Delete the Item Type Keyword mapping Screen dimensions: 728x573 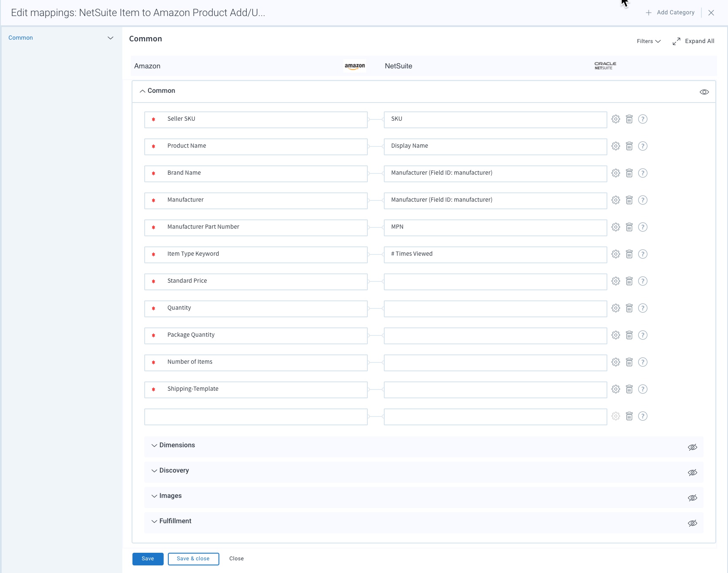pyautogui.click(x=629, y=254)
